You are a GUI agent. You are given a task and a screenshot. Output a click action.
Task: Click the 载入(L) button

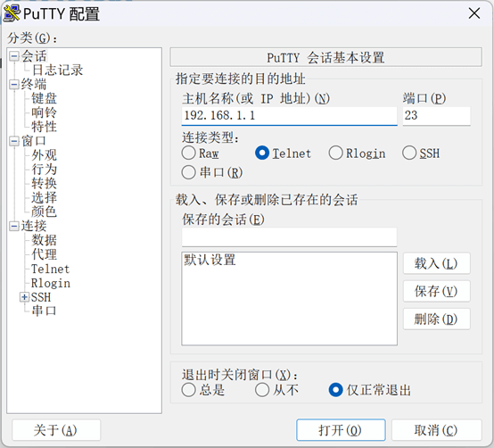pos(436,263)
